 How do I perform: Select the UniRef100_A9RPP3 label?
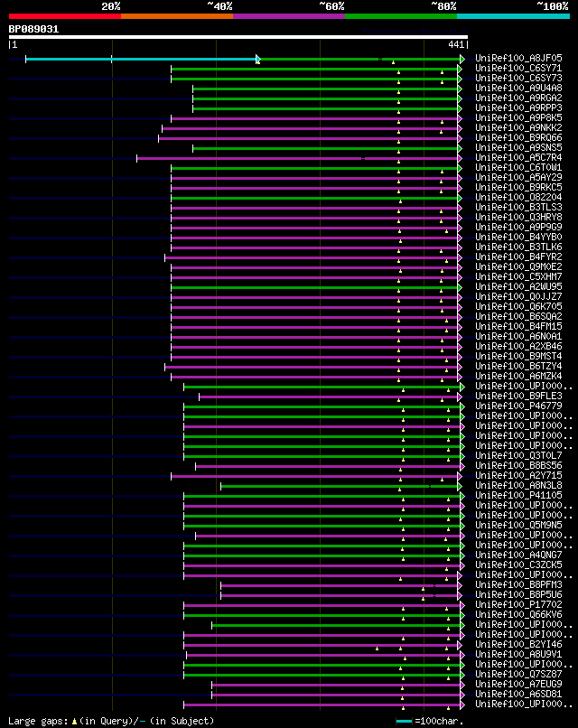point(518,107)
